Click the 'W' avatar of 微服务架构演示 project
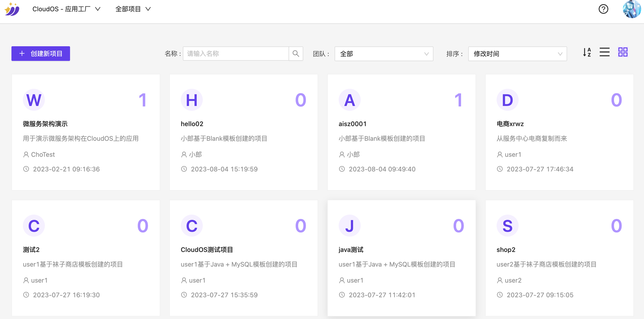644x319 pixels. [x=34, y=100]
